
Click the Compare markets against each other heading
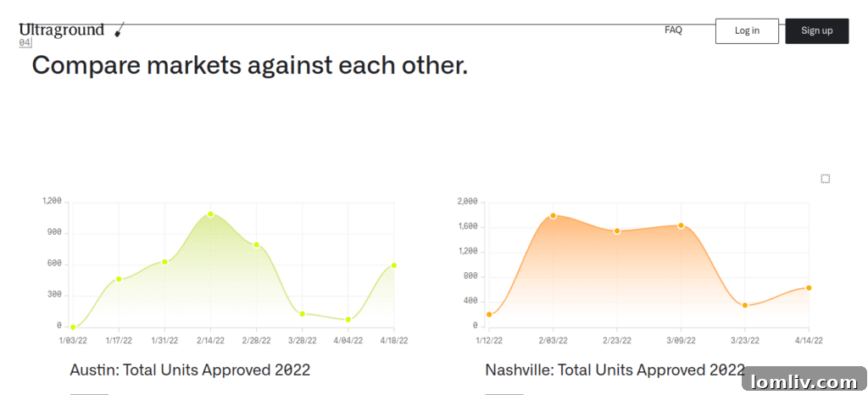(x=249, y=65)
